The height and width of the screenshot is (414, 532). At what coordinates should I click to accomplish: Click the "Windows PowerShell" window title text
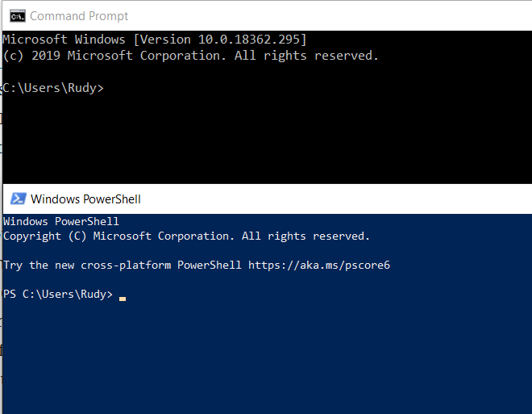(x=85, y=199)
